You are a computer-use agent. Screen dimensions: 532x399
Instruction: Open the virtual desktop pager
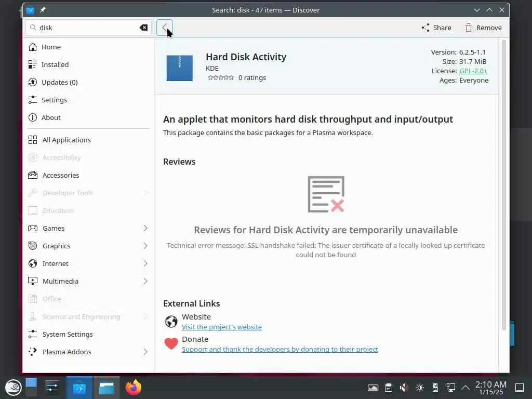pyautogui.click(x=31, y=388)
